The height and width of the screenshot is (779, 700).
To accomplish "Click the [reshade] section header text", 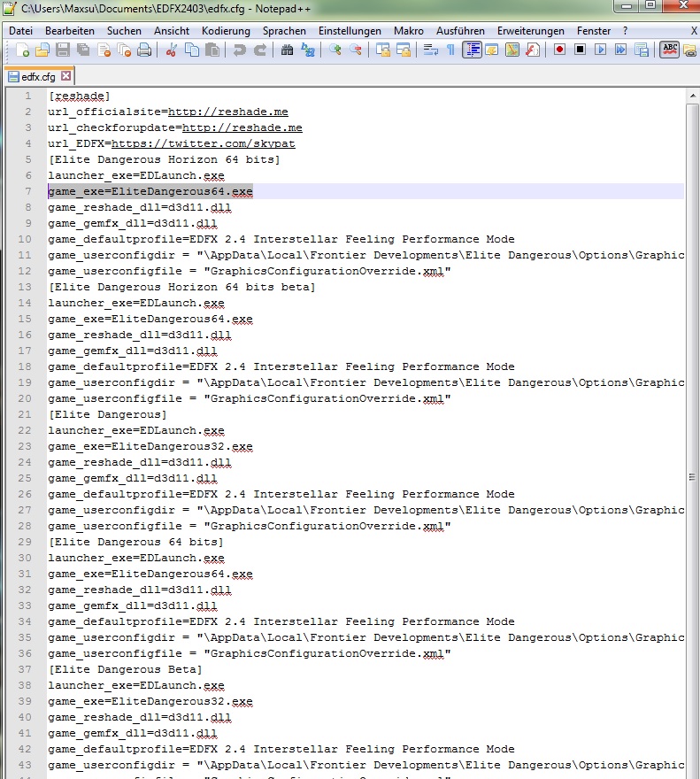I will pyautogui.click(x=80, y=96).
